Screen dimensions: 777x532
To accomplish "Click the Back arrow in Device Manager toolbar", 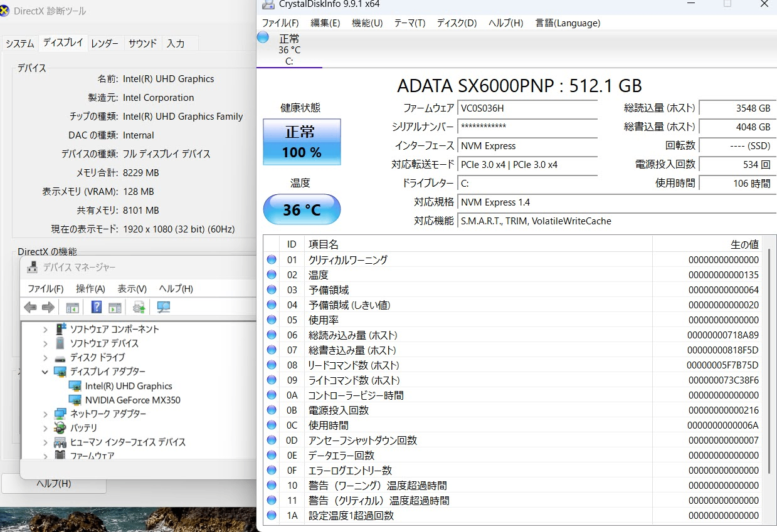I will point(30,307).
